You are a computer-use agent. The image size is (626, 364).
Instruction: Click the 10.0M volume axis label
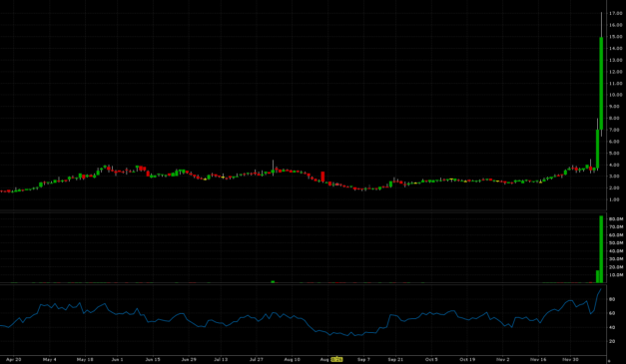616,275
